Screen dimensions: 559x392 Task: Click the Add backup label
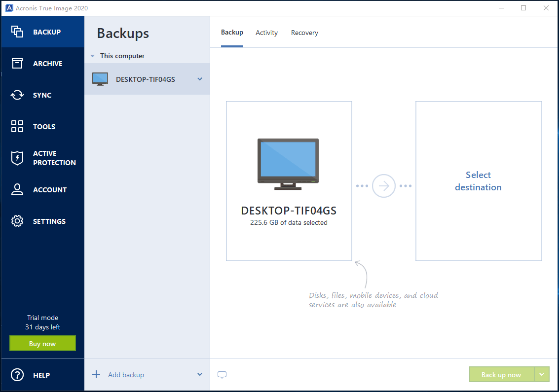[126, 375]
